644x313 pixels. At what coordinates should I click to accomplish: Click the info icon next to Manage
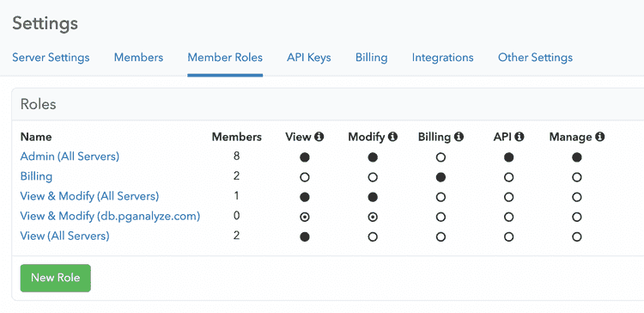599,137
